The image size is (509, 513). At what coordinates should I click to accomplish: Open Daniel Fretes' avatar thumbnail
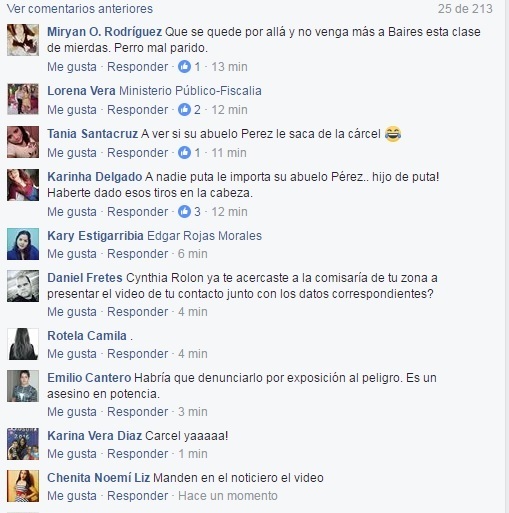pyautogui.click(x=23, y=286)
